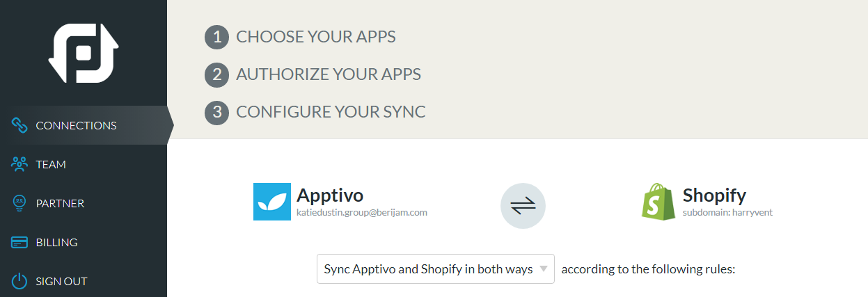Viewport: 868px width, 297px height.
Task: Click the Apptivo account email text
Action: [362, 212]
